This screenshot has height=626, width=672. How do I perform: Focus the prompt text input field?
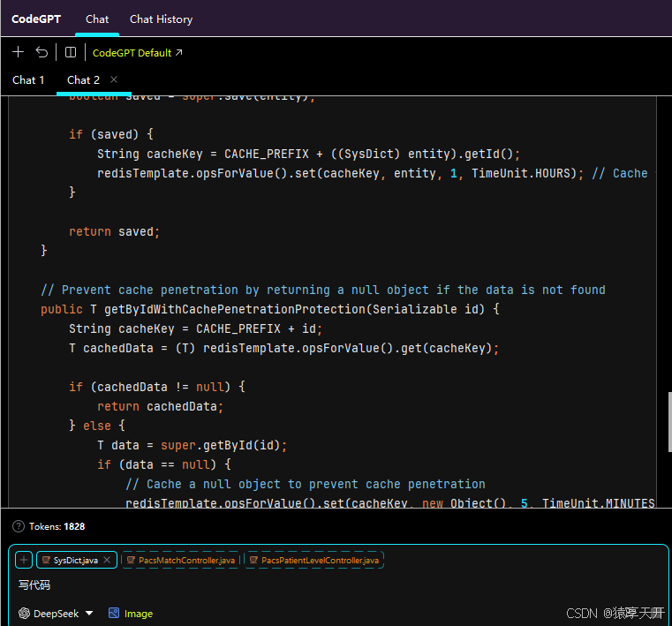[336, 585]
